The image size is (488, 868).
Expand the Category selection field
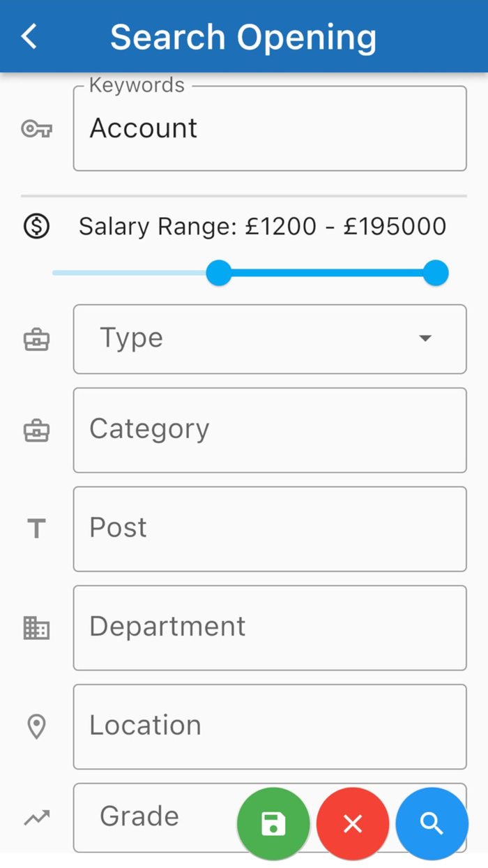(x=270, y=430)
